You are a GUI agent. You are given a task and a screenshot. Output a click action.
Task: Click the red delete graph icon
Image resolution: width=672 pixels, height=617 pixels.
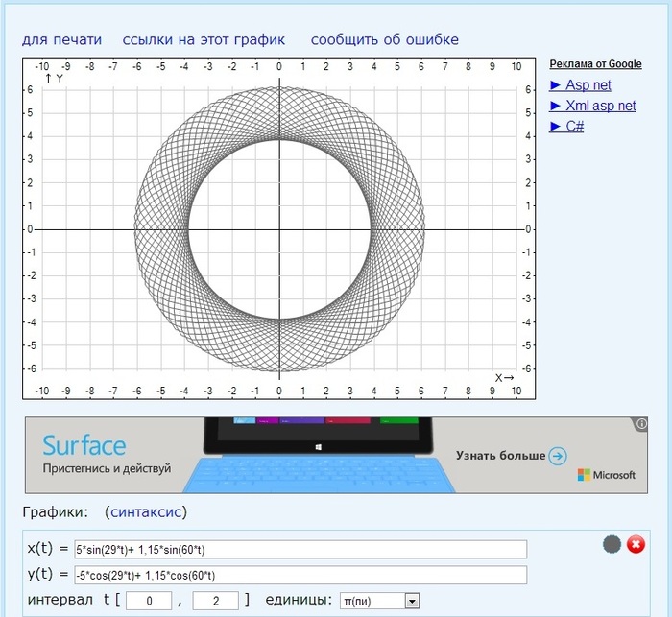click(636, 545)
